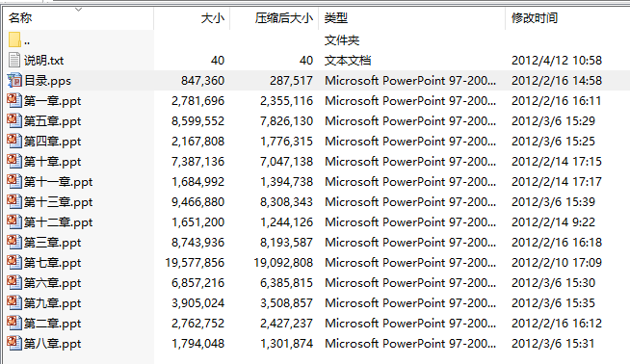Viewport: 630px width, 364px height.
Task: Click size value 847,360
Action: click(202, 81)
